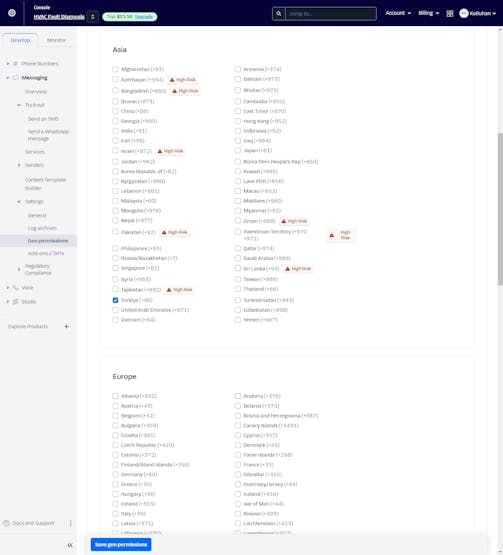Open the Account menu

click(398, 13)
